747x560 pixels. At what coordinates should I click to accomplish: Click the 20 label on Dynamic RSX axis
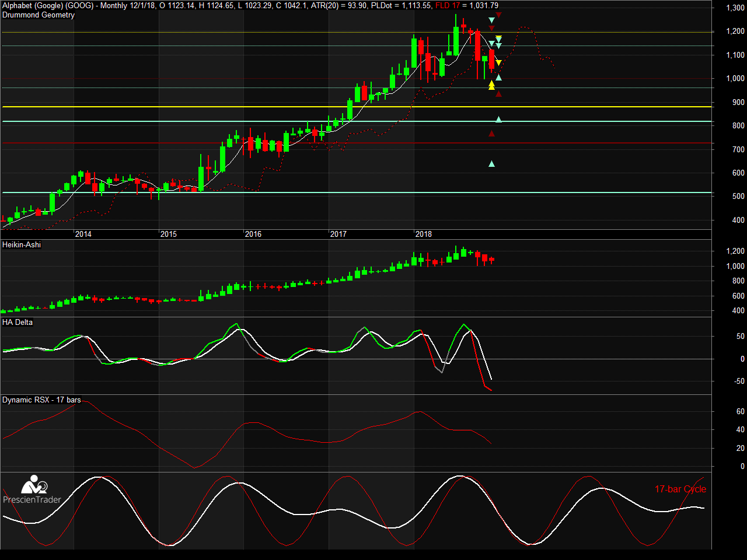click(741, 449)
